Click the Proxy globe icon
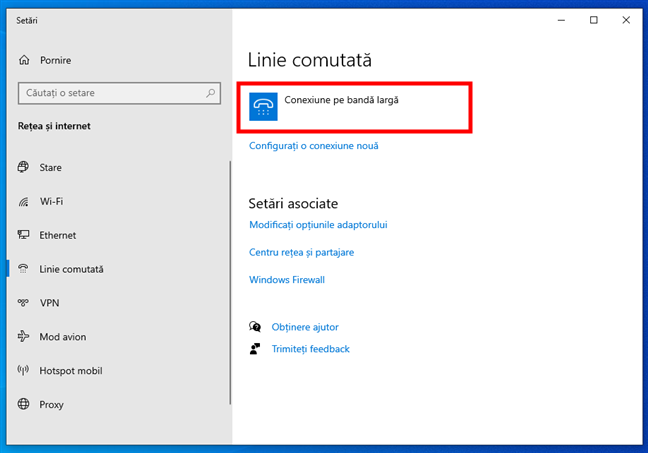 coord(23,405)
